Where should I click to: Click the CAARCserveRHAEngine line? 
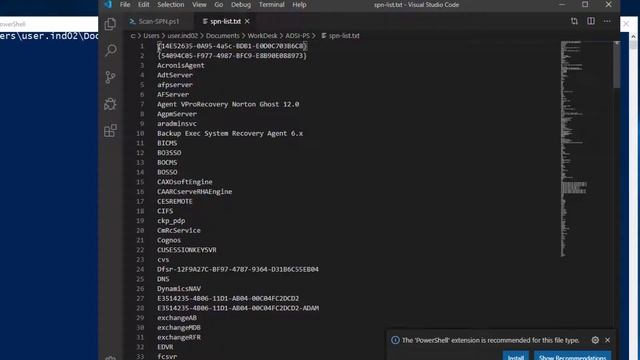coord(194,192)
